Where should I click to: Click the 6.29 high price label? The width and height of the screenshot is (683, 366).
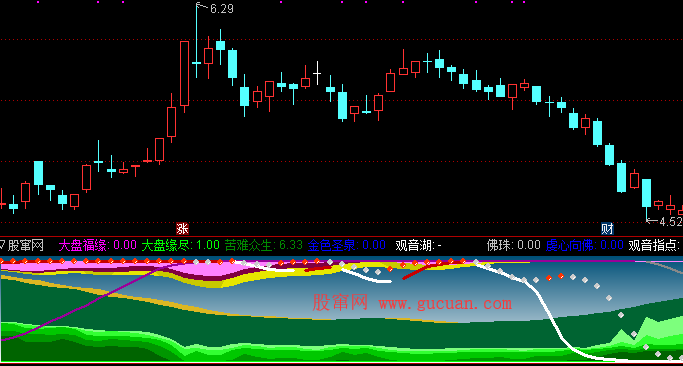pyautogui.click(x=222, y=9)
